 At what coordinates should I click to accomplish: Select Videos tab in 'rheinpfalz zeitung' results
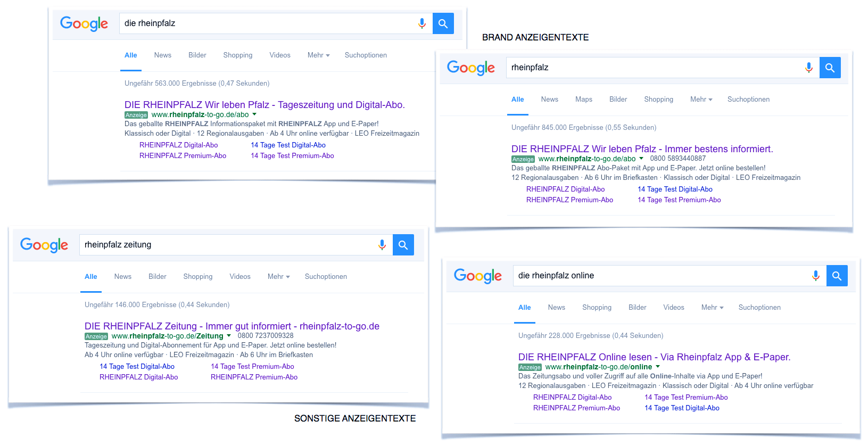[x=240, y=277]
